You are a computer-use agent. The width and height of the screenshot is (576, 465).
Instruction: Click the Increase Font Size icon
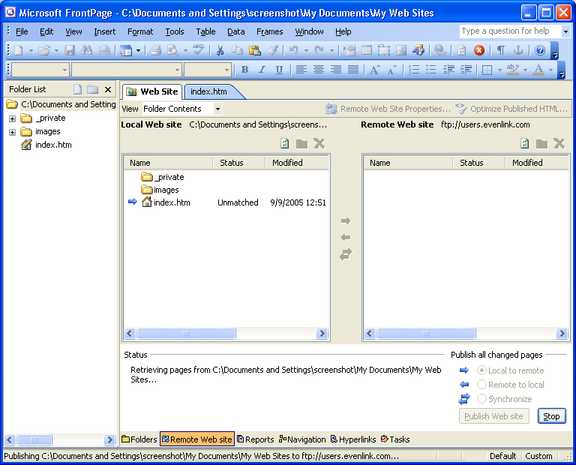374,69
